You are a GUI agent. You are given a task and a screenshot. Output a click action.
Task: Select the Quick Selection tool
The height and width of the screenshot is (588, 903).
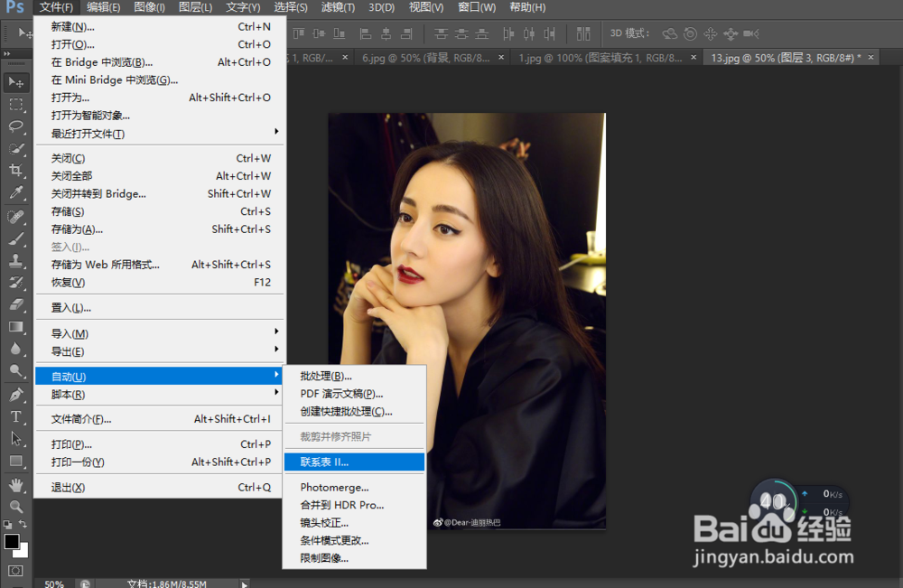pos(16,148)
